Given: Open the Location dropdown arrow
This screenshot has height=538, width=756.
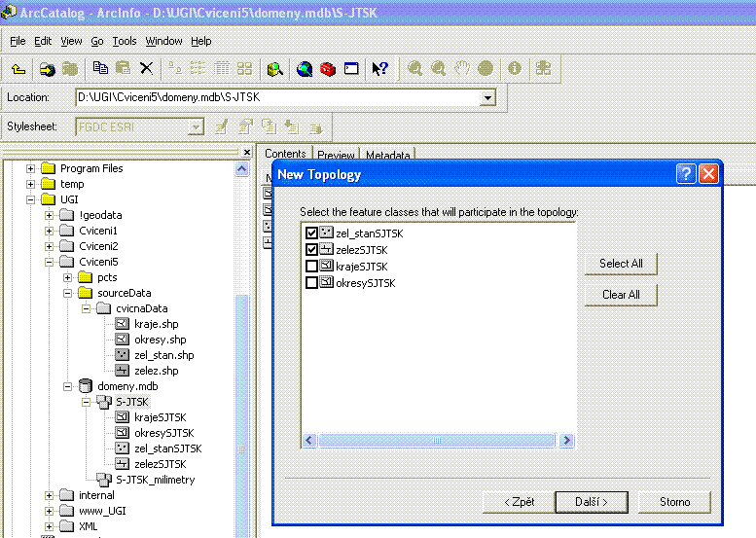Looking at the screenshot, I should (487, 98).
